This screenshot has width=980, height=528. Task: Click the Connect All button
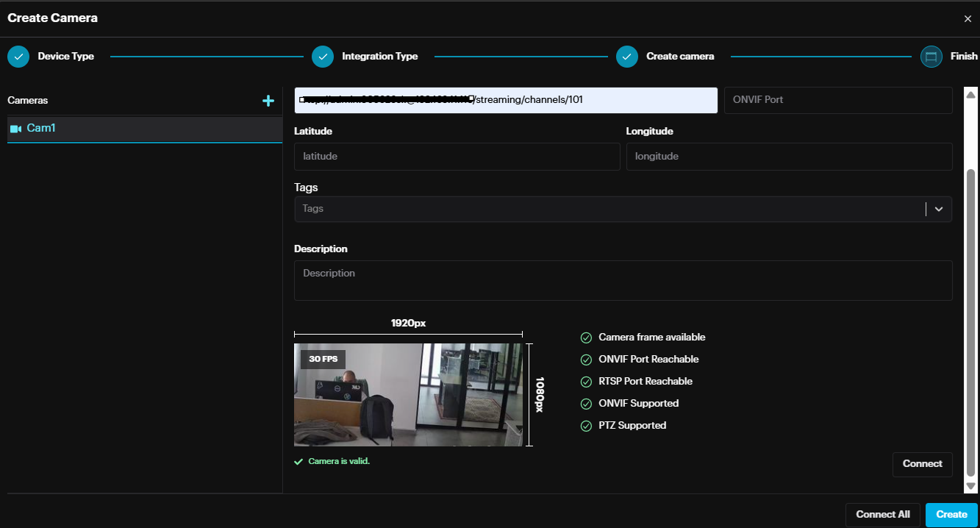click(882, 515)
